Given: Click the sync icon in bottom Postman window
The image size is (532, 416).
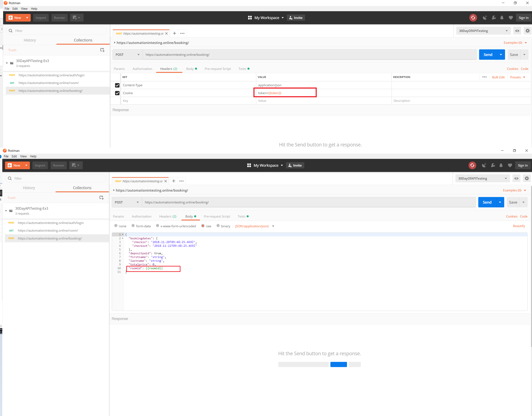Looking at the screenshot, I should [x=472, y=165].
